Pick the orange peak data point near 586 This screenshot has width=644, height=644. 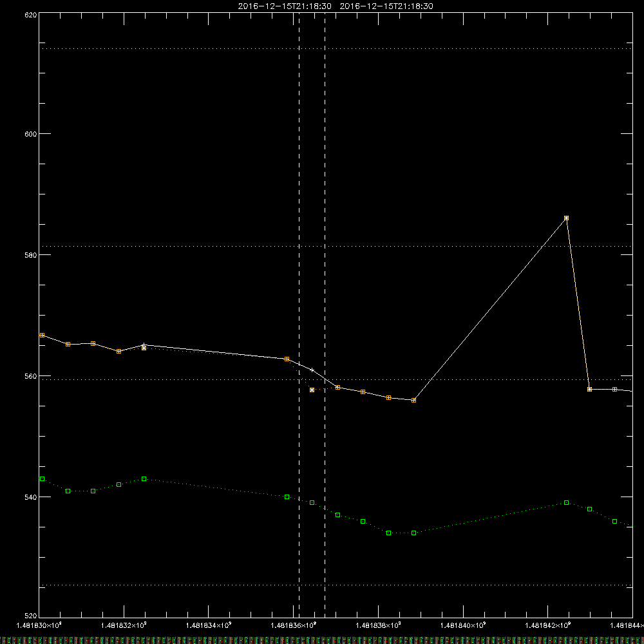[x=566, y=218]
